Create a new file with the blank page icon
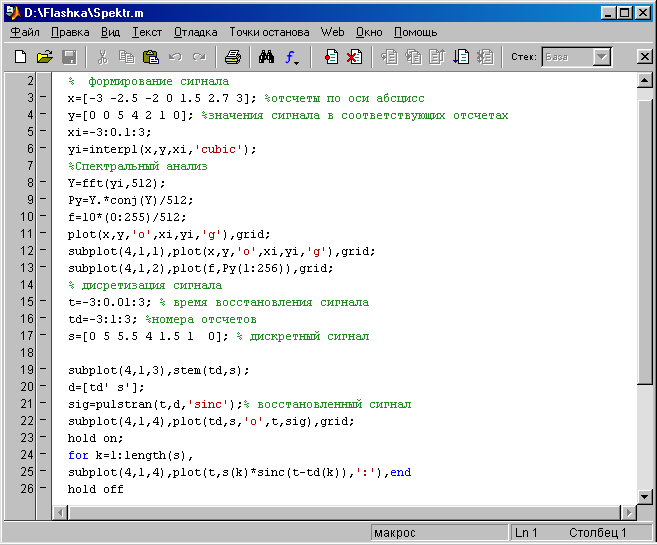657x545 pixels. click(x=20, y=57)
